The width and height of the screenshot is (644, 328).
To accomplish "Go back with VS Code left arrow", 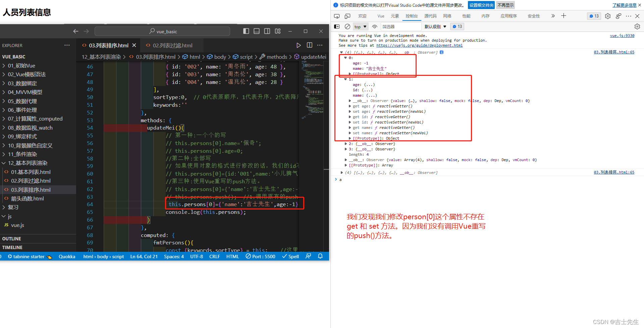I will click(x=76, y=31).
